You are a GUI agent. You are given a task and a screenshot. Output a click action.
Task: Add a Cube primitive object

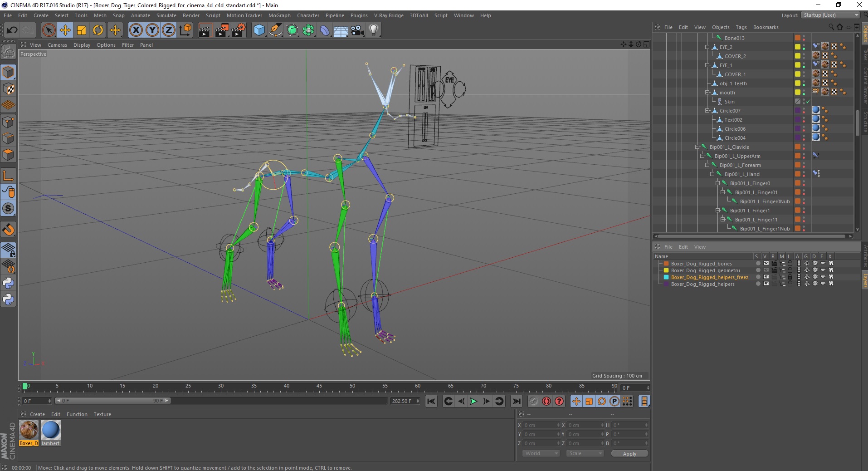click(x=259, y=30)
